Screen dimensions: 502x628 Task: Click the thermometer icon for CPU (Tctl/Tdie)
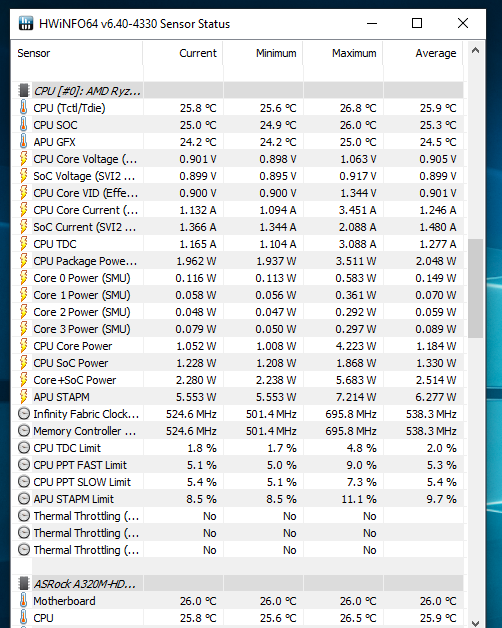pos(24,108)
